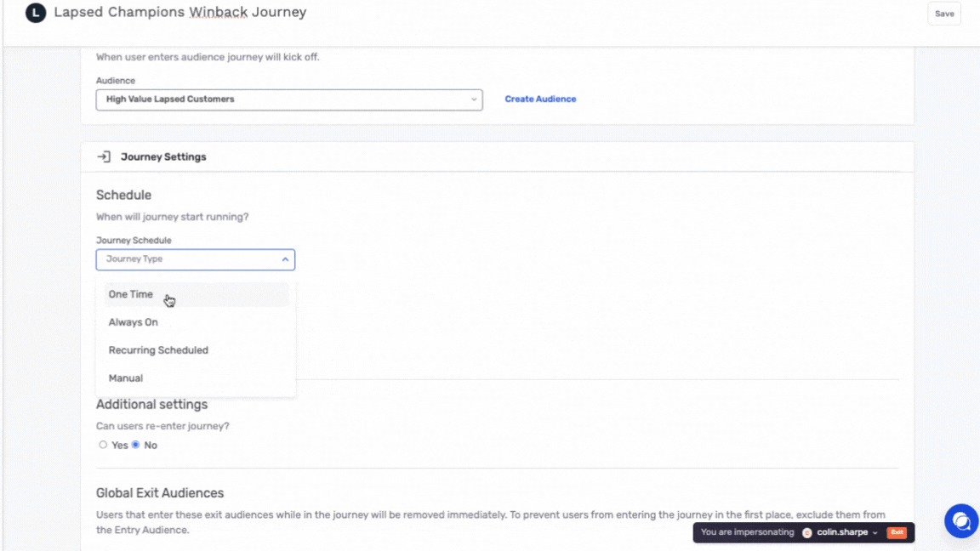Select the No re-enter radio button
The height and width of the screenshot is (551, 980).
(x=135, y=445)
